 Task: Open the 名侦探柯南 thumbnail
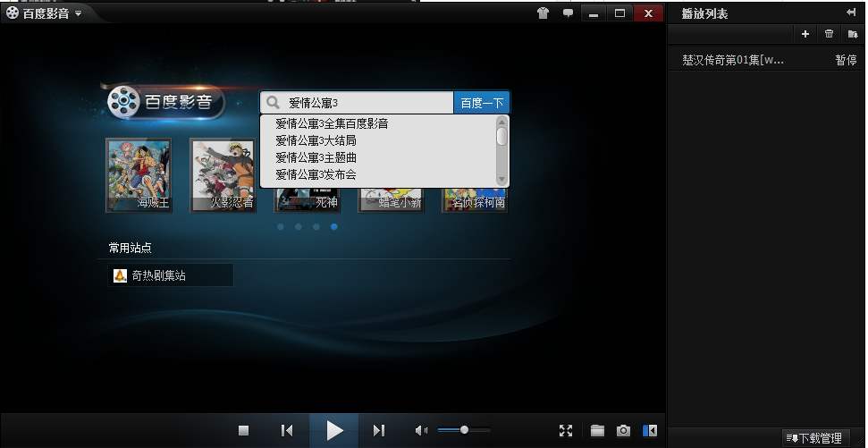475,200
